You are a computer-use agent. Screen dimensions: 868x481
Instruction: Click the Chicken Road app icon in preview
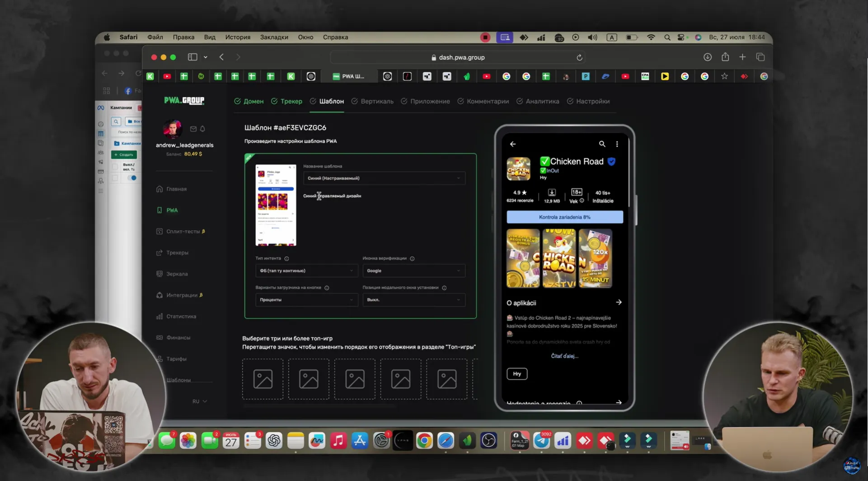point(518,168)
